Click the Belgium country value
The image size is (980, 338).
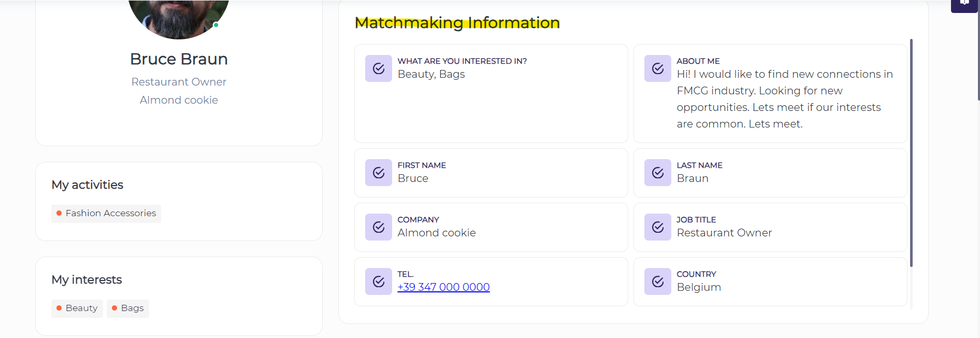point(699,287)
